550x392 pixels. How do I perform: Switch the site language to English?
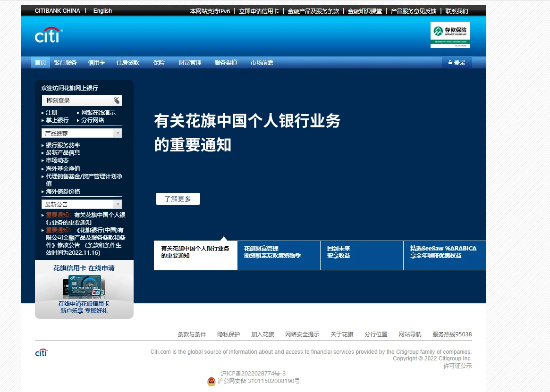[x=102, y=10]
